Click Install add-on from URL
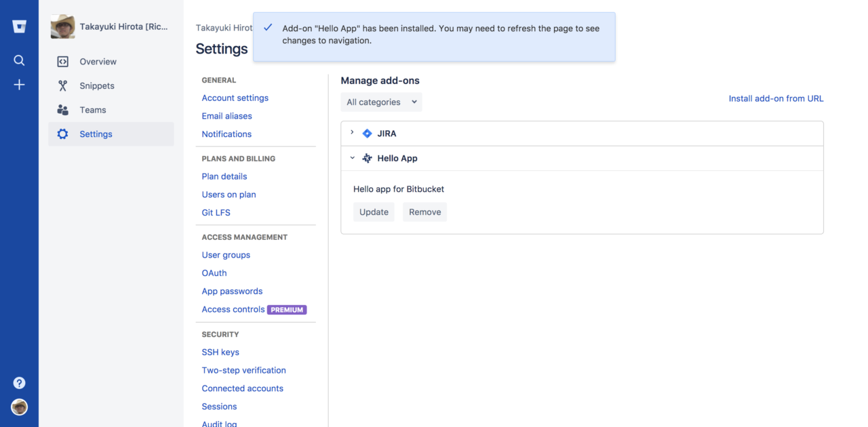This screenshot has width=868, height=427. point(776,98)
